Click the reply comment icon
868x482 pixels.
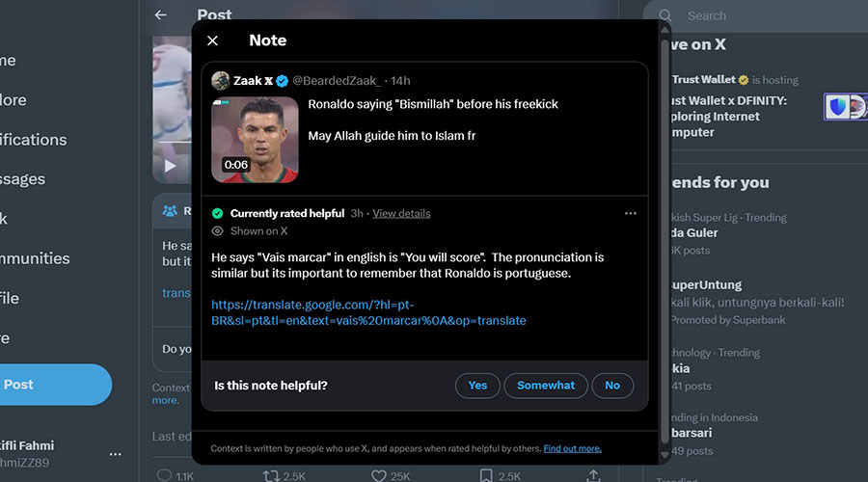click(164, 474)
